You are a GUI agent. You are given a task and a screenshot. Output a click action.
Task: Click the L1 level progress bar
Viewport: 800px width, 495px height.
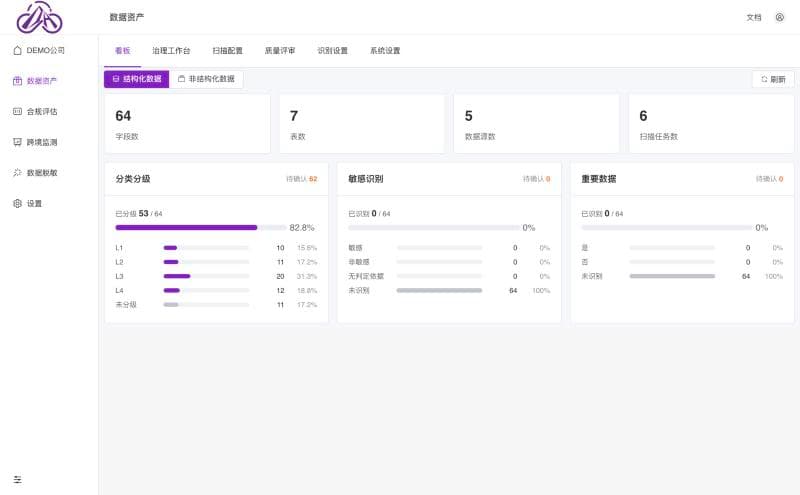(206, 248)
